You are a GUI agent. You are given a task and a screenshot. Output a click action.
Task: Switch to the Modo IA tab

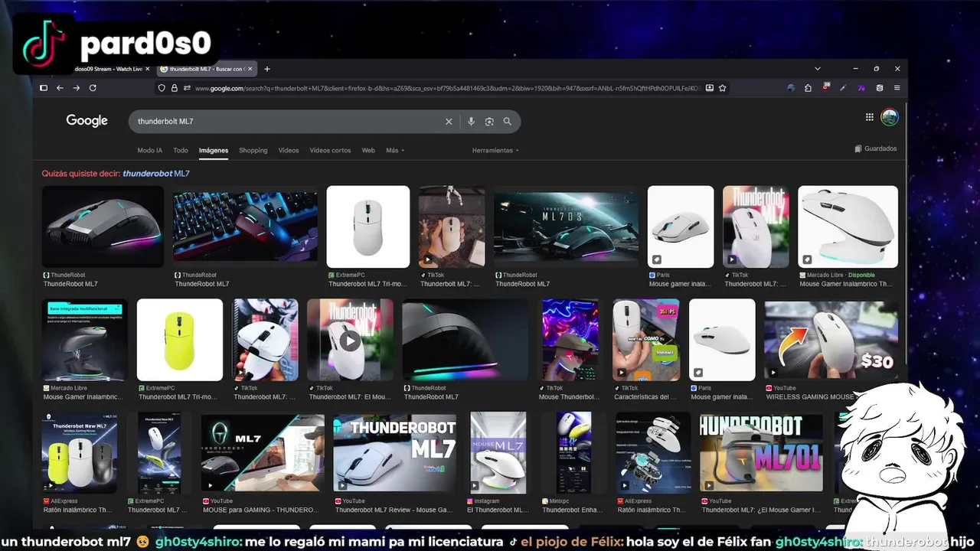[x=149, y=150]
